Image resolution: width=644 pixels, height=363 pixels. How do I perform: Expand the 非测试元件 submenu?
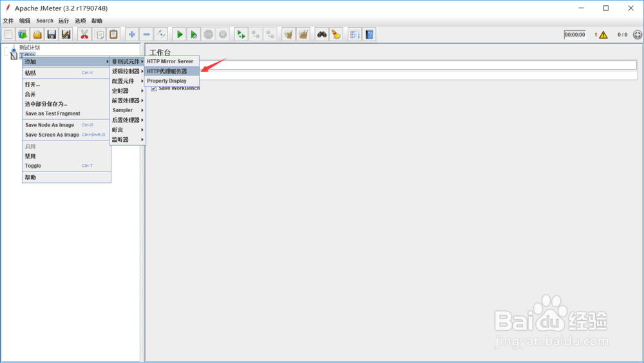(x=128, y=61)
